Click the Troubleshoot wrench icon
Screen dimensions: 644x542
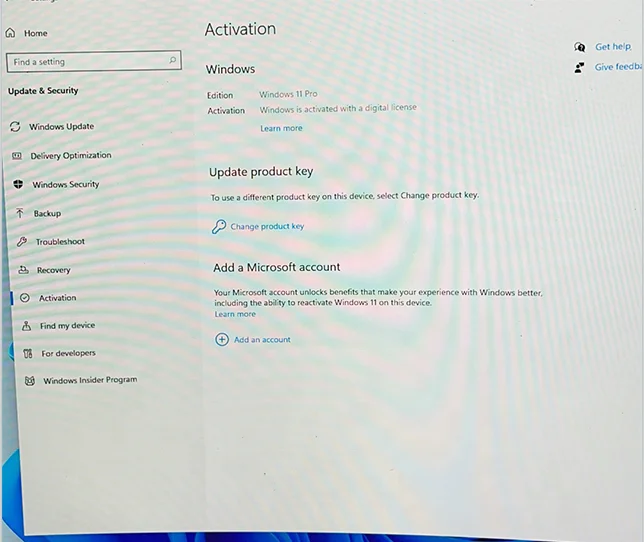tap(22, 241)
